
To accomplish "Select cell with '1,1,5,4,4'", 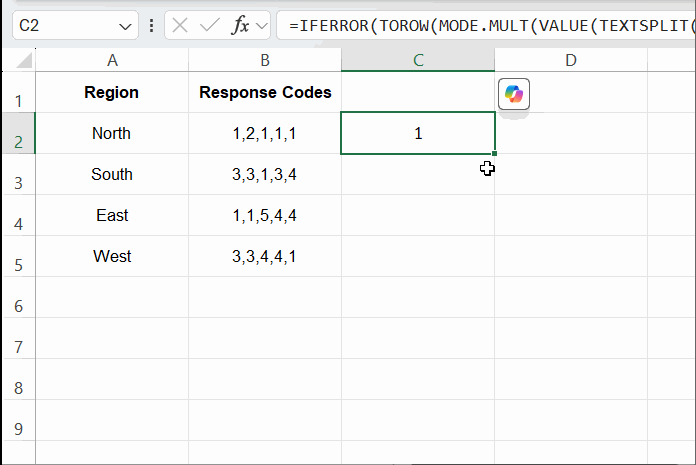I will pos(265,215).
